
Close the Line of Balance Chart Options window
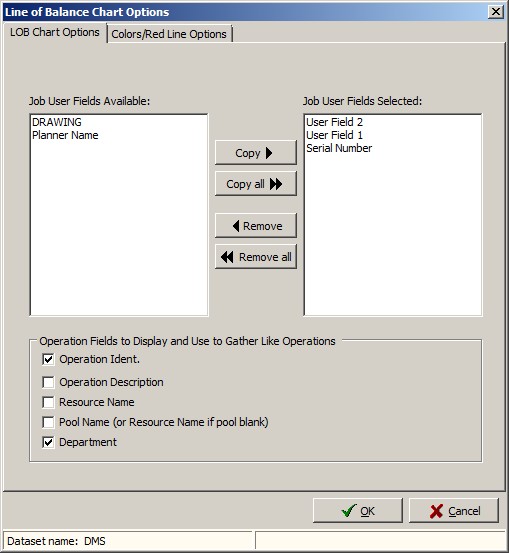pos(496,12)
